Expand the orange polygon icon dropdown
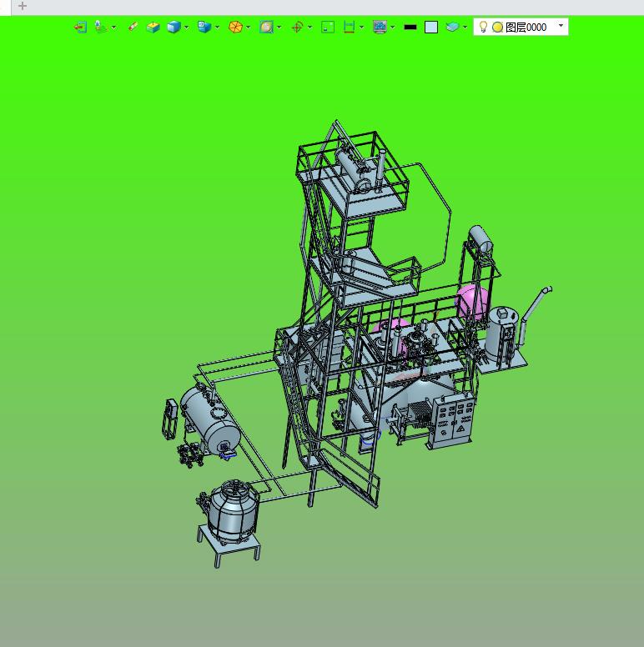Screen dimensions: 644x647 (x=248, y=28)
